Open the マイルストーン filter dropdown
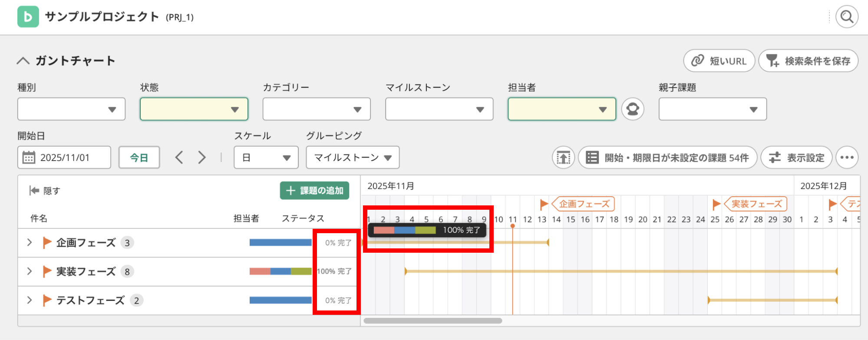This screenshot has height=340, width=868. pyautogui.click(x=439, y=109)
